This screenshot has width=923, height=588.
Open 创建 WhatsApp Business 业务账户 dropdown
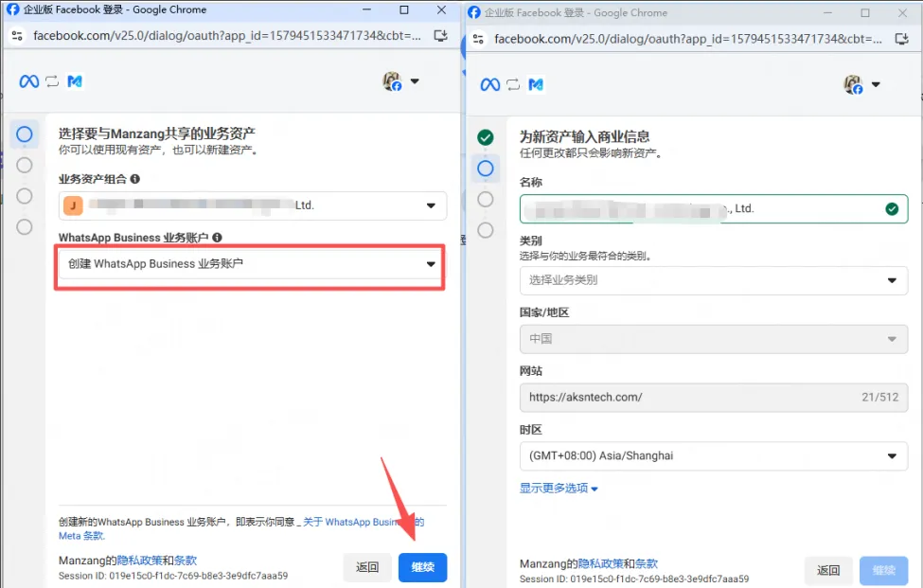coord(253,263)
